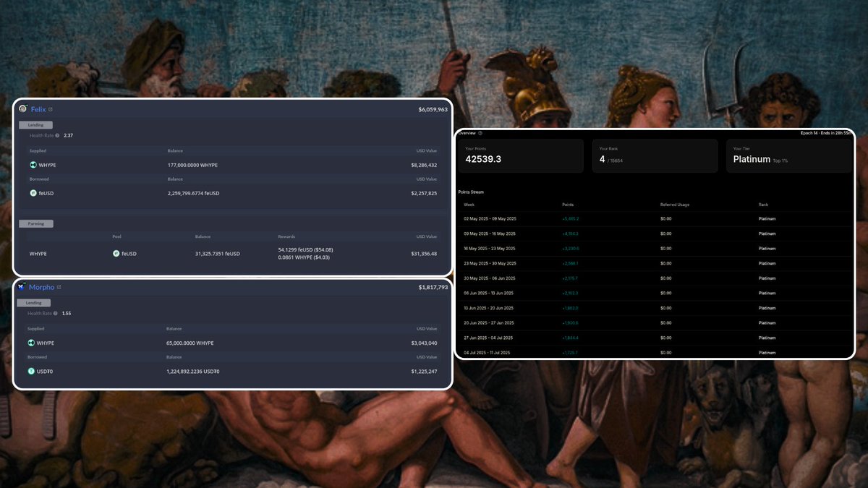Click week 16 May 2025 - 23 May 2025
The width and height of the screenshot is (868, 488).
pyautogui.click(x=488, y=248)
